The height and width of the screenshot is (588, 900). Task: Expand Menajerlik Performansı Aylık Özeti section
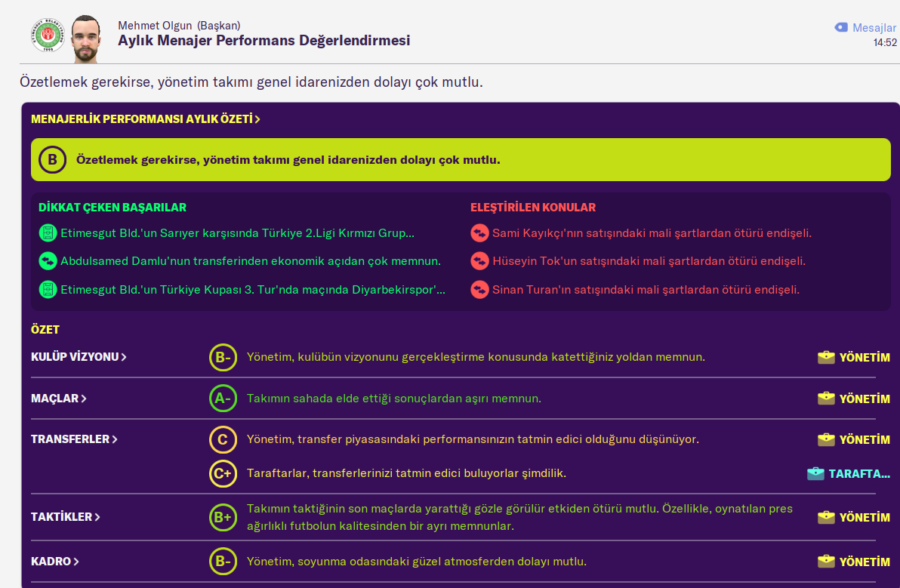(145, 119)
